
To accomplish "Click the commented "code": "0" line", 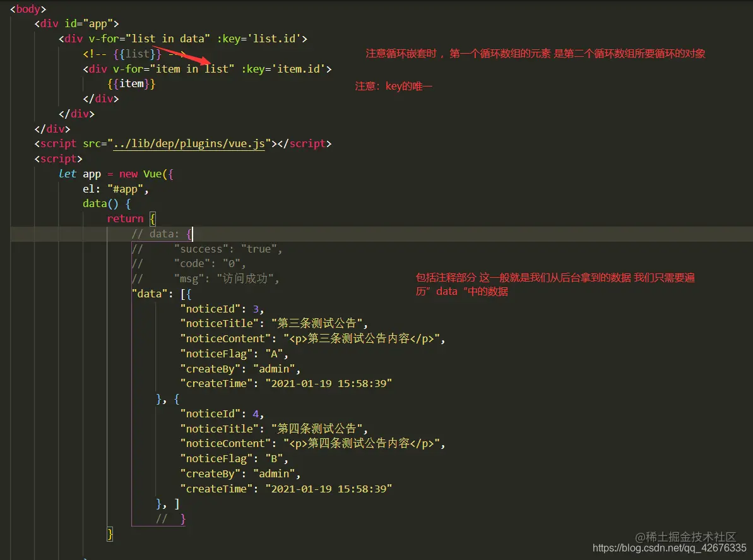I will [x=189, y=264].
